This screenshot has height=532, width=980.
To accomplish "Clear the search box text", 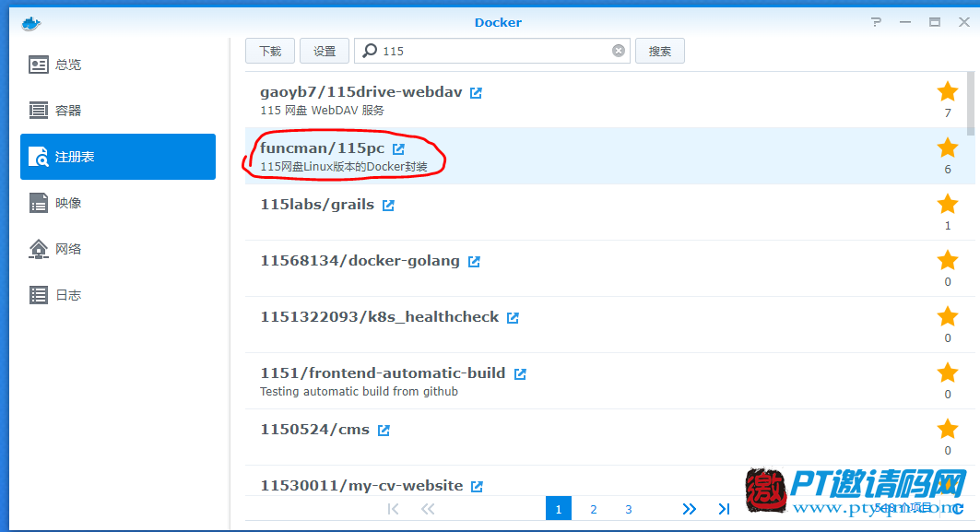I will tap(618, 51).
